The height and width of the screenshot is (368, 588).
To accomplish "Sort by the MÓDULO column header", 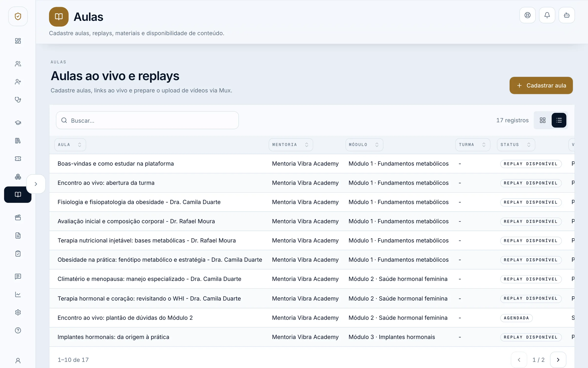I will tap(364, 145).
